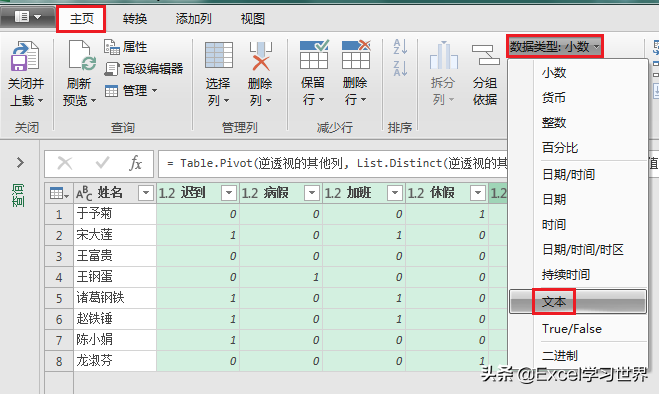This screenshot has width=659, height=394.
Task: Select the cell 王钢蛋
Action: (115, 277)
